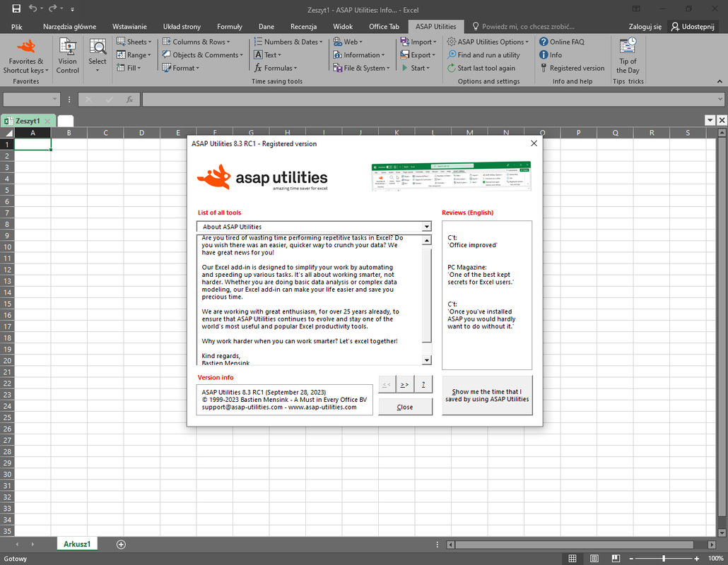Close the ASAP Utilities info dialog with X
The width and height of the screenshot is (728, 565).
[534, 143]
